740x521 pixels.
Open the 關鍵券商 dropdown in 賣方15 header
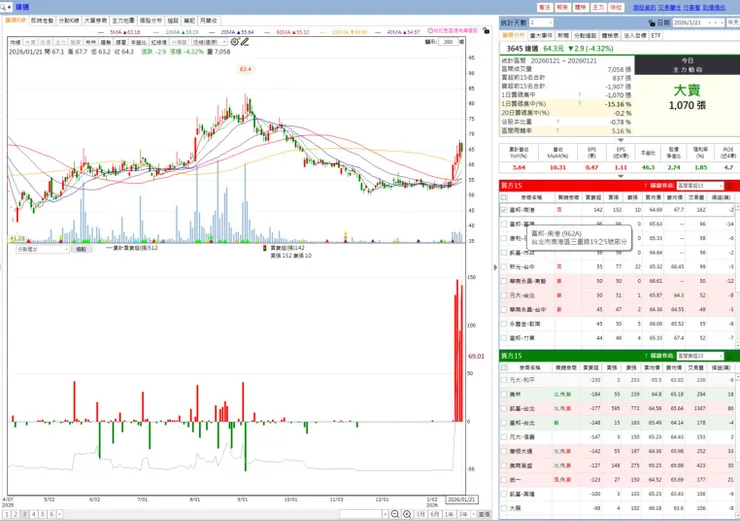click(x=699, y=356)
